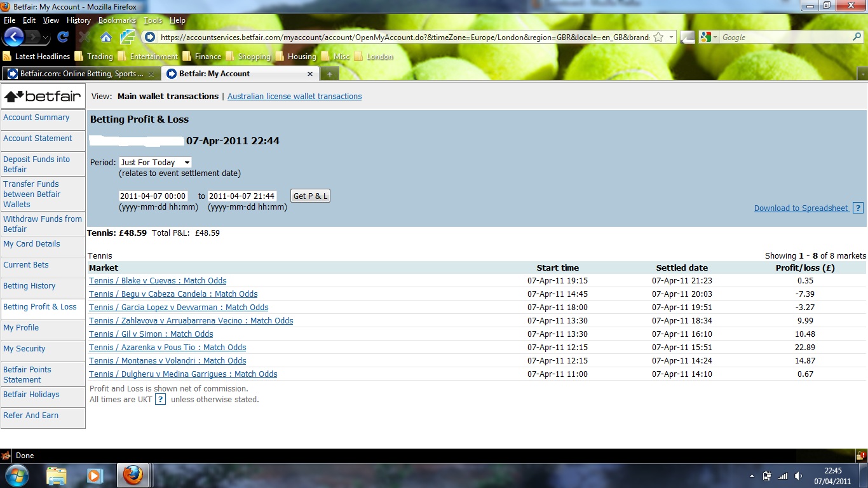Bookmark this page with the star icon

click(658, 37)
